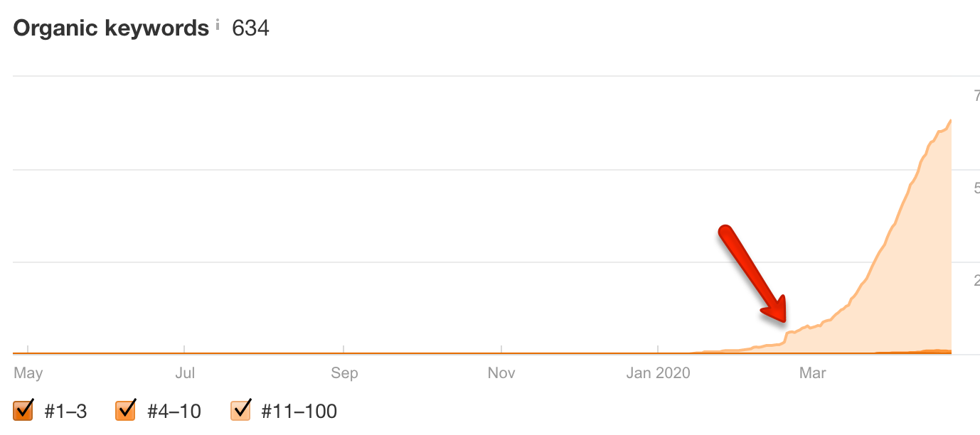Uncheck the #1–3 ranking checkbox
The image size is (980, 435).
pyautogui.click(x=23, y=410)
